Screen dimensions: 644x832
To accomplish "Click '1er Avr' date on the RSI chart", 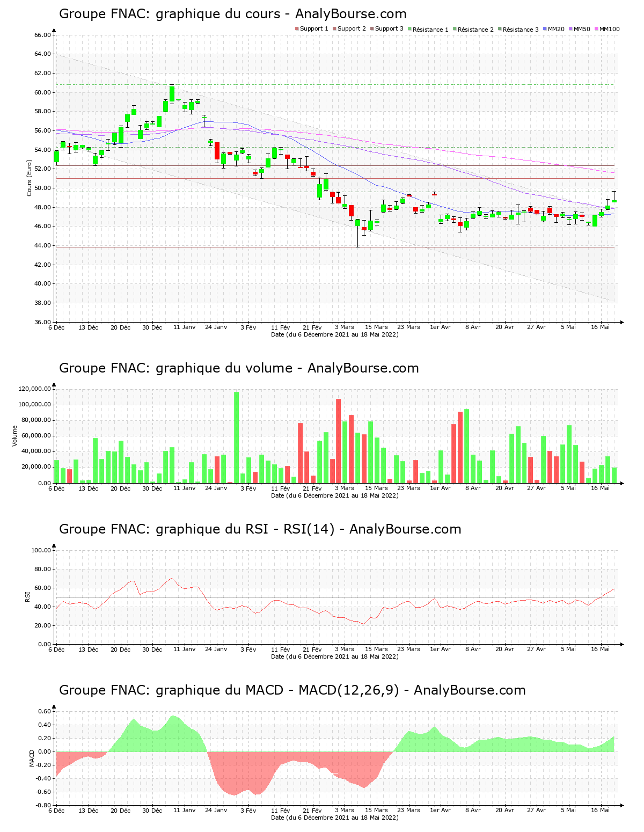I will 441,649.
